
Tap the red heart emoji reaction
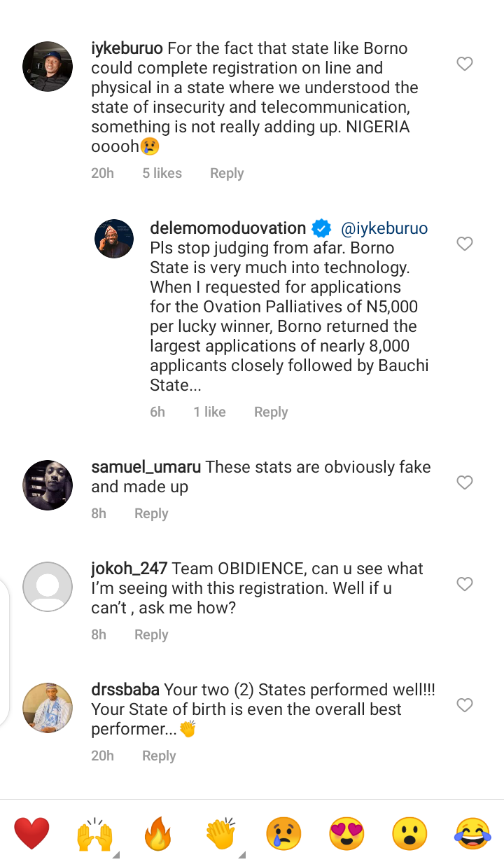coord(31,833)
